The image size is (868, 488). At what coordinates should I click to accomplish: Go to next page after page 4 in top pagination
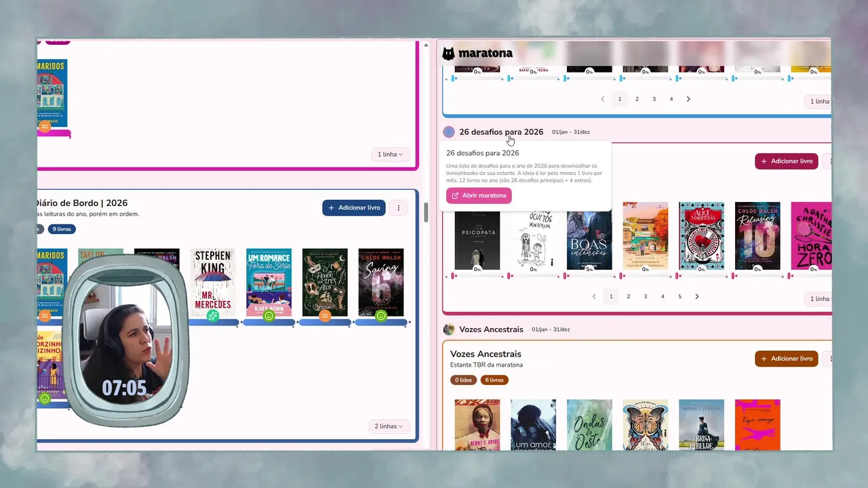[x=688, y=99]
